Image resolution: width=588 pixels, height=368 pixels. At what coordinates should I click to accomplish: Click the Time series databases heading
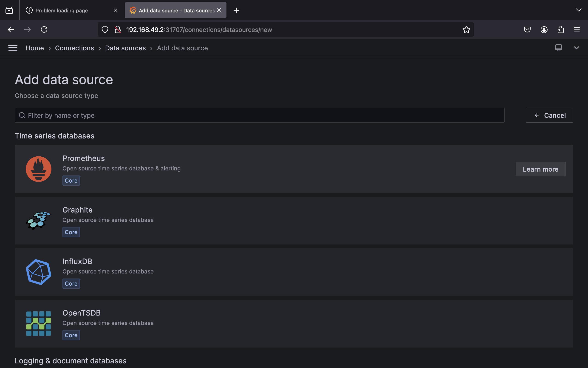54,136
